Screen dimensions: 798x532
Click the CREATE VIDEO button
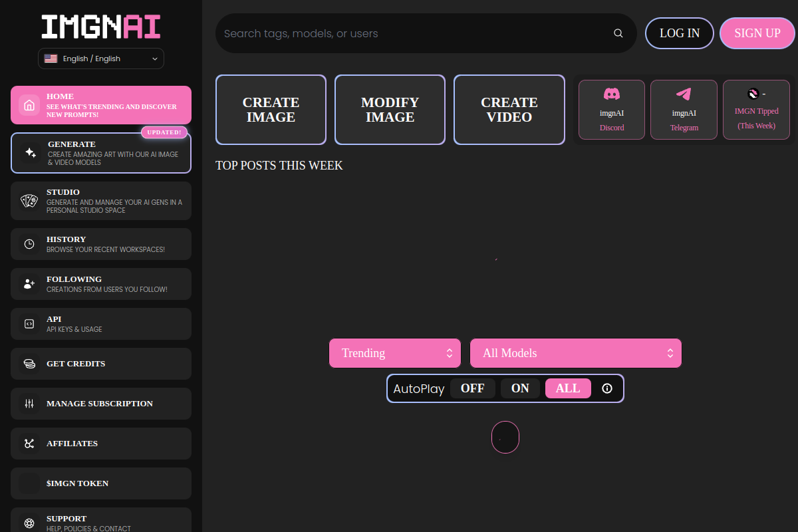[509, 110]
